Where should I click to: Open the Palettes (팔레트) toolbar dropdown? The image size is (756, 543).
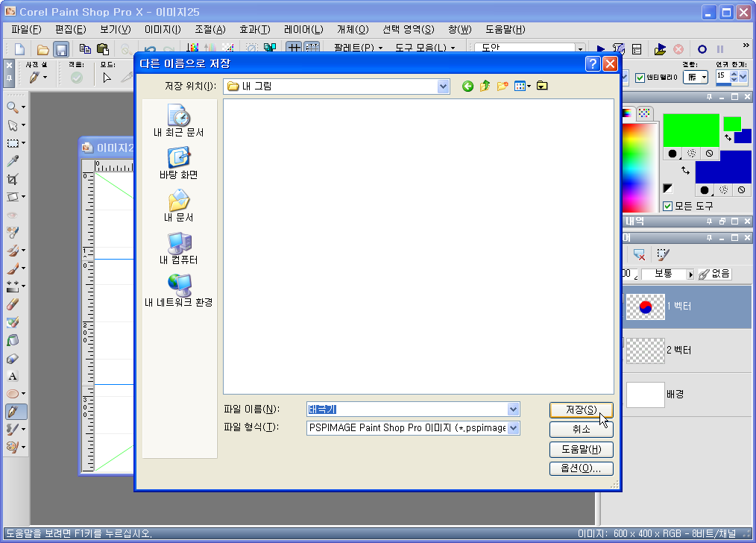tap(358, 48)
